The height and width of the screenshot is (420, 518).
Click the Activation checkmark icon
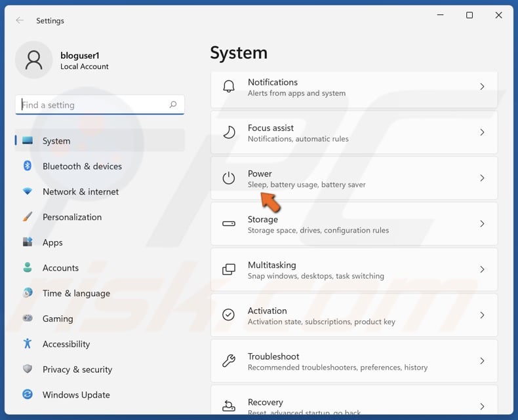[x=229, y=315]
